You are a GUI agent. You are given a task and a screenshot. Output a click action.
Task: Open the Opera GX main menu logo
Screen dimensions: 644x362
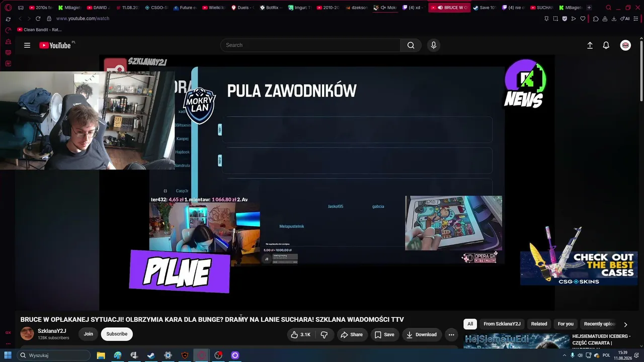point(8,8)
